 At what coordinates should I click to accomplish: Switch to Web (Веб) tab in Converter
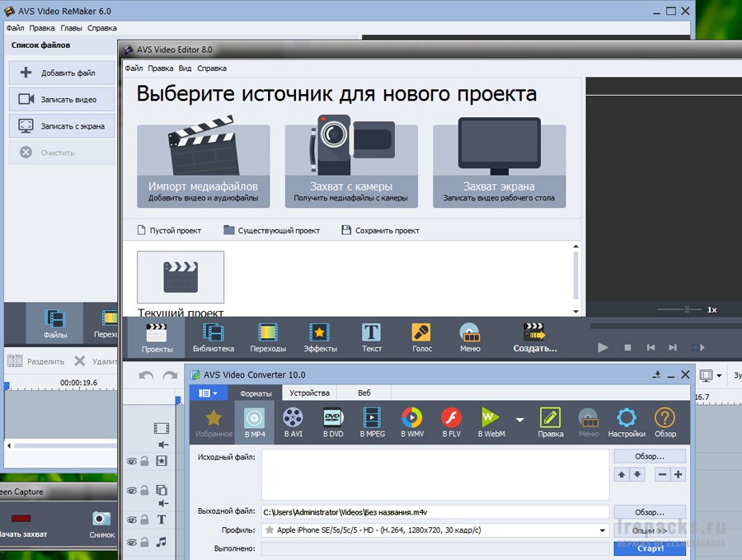click(x=364, y=393)
